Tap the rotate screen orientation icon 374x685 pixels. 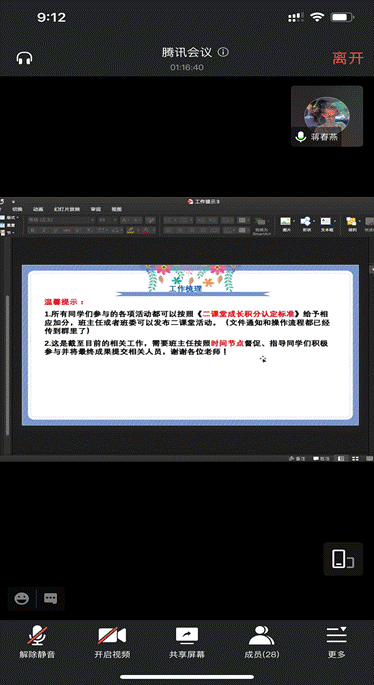click(343, 559)
